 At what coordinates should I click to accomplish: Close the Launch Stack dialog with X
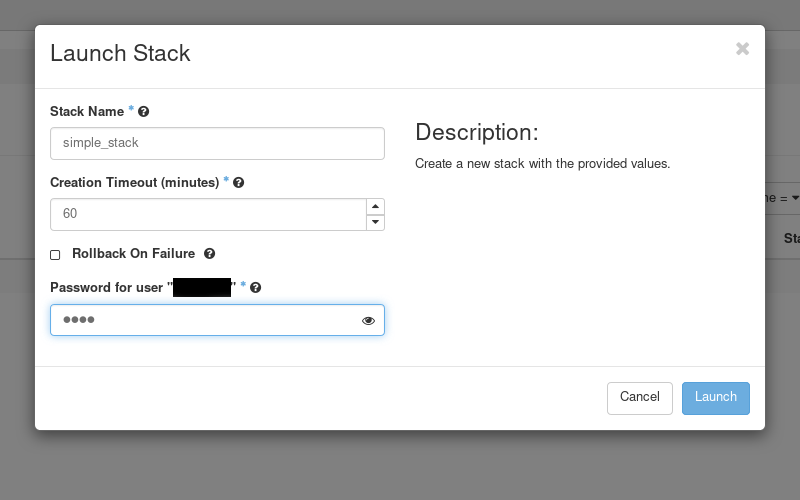[742, 49]
